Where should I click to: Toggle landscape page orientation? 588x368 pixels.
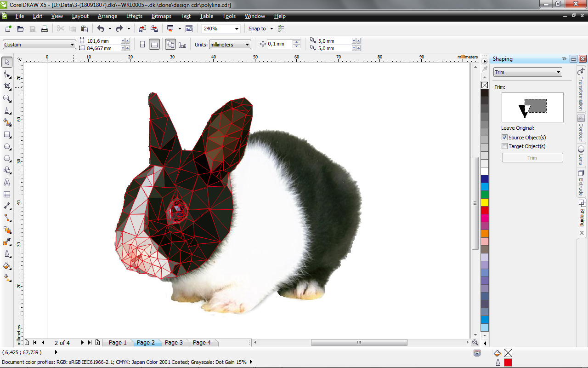point(154,44)
